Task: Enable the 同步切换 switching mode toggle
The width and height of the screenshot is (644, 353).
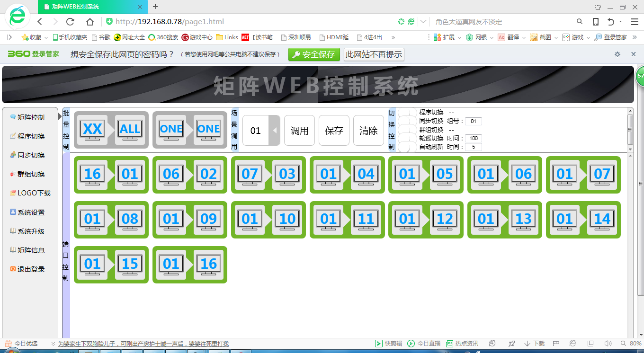Action: 406,121
